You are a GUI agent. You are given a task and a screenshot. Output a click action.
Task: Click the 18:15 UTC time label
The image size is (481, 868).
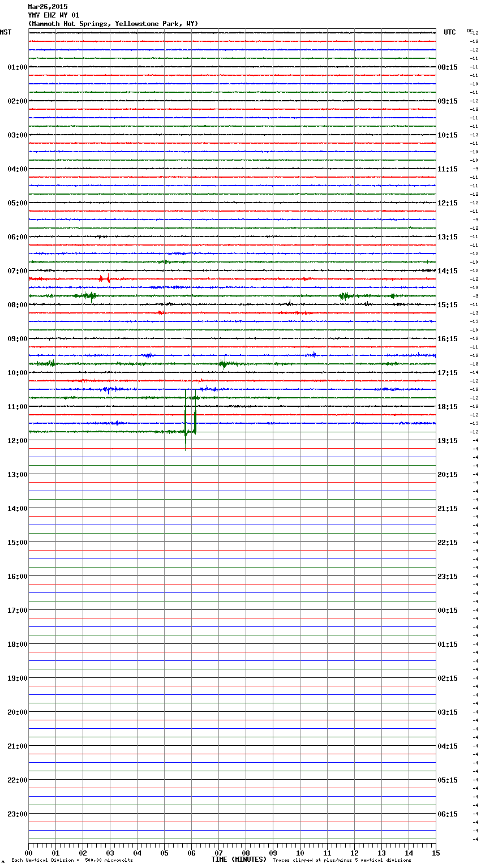tap(448, 407)
